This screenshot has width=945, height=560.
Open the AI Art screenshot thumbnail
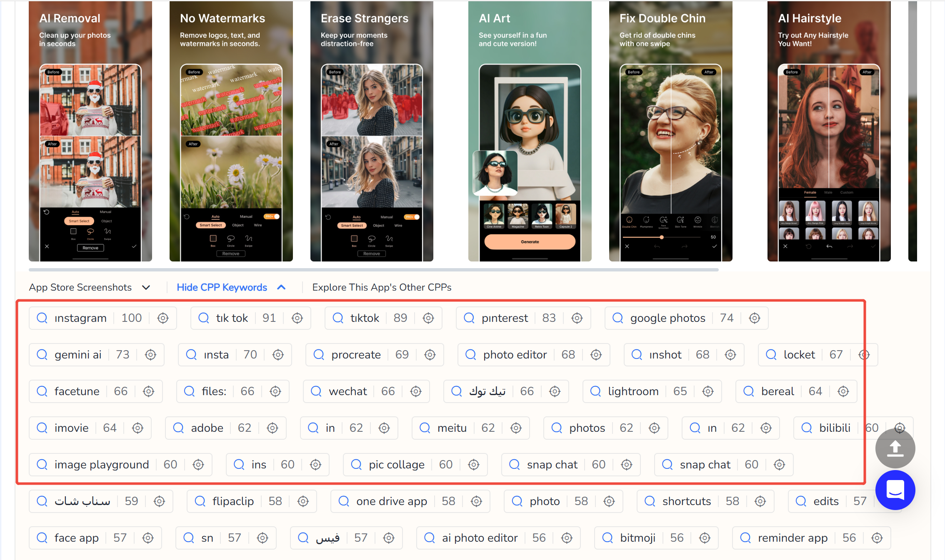click(x=530, y=131)
